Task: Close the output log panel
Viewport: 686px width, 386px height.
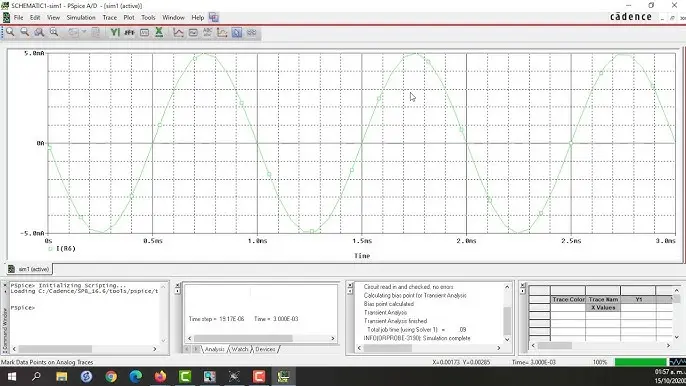Action: pos(350,286)
